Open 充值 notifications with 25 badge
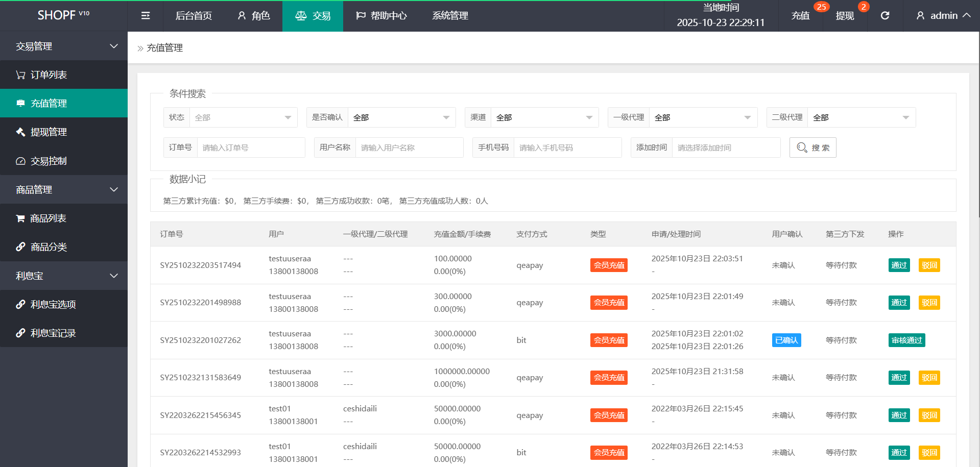 [x=801, y=16]
